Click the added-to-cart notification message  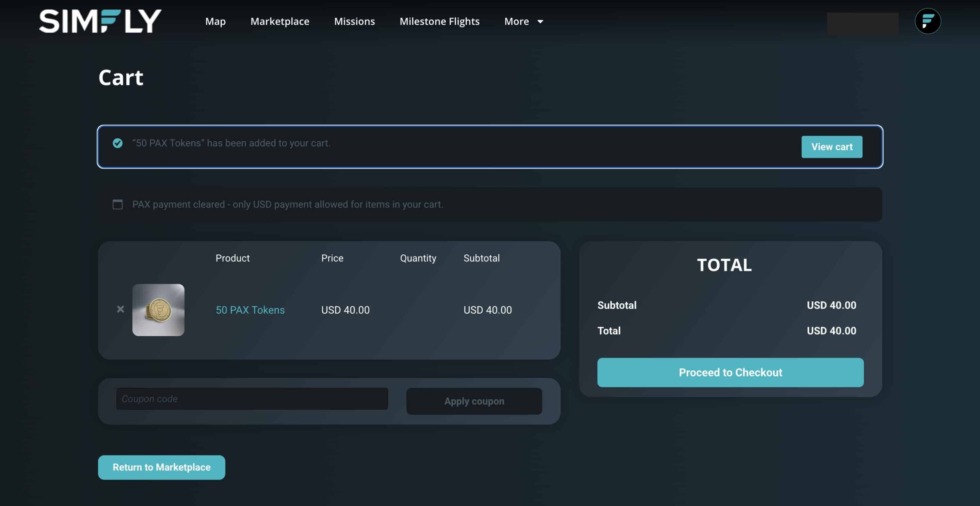tap(231, 143)
